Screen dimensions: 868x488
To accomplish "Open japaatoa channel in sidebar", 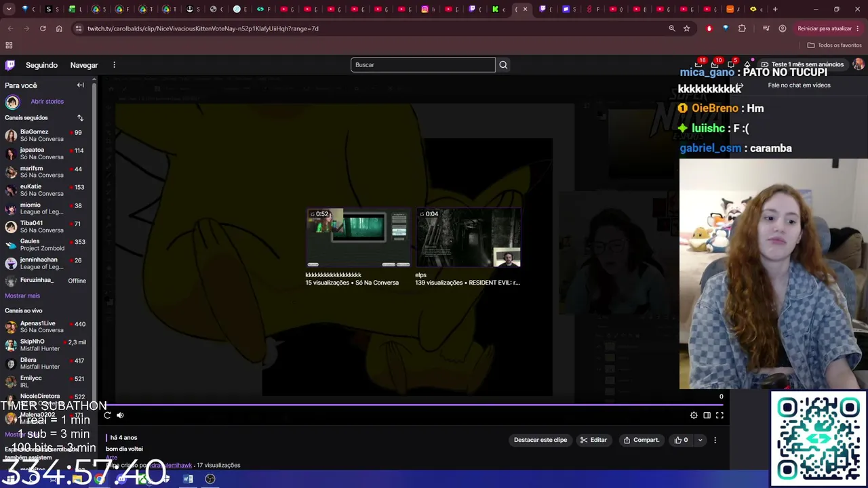I will (x=46, y=154).
